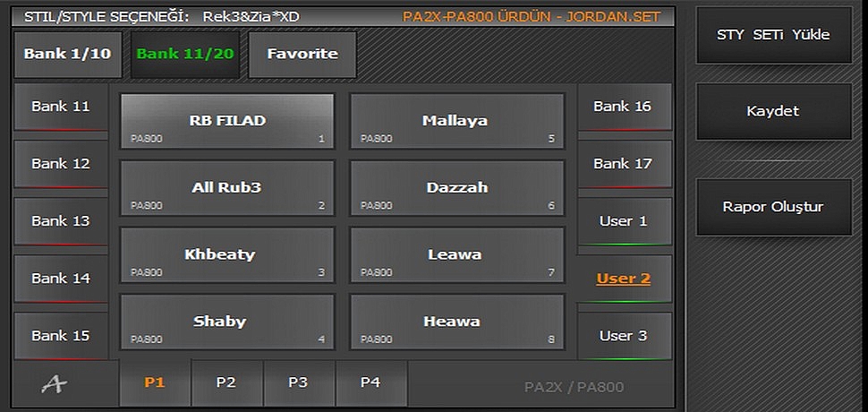
Task: Choose the Leawa style
Action: click(x=456, y=255)
